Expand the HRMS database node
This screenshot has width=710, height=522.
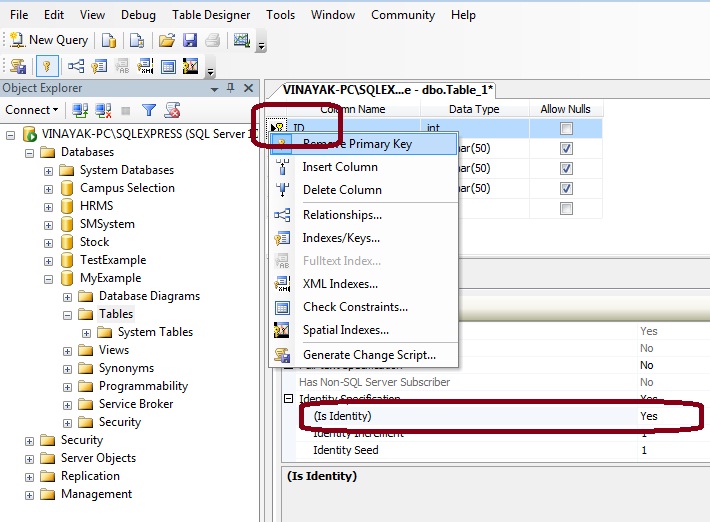(48, 206)
